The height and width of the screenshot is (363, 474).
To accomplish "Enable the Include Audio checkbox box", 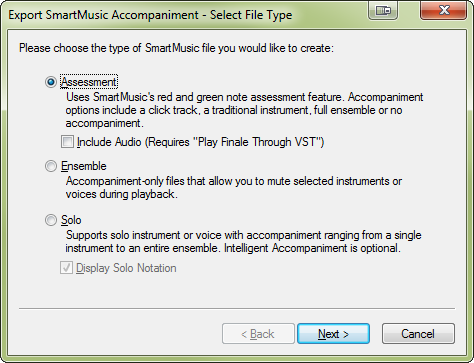I will tap(67, 142).
